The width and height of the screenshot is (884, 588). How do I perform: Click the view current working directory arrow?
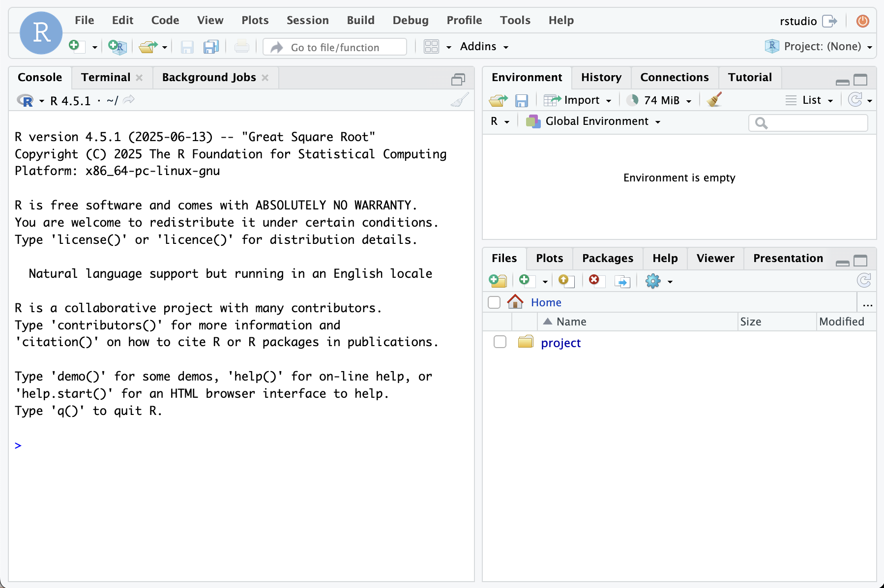click(x=129, y=100)
